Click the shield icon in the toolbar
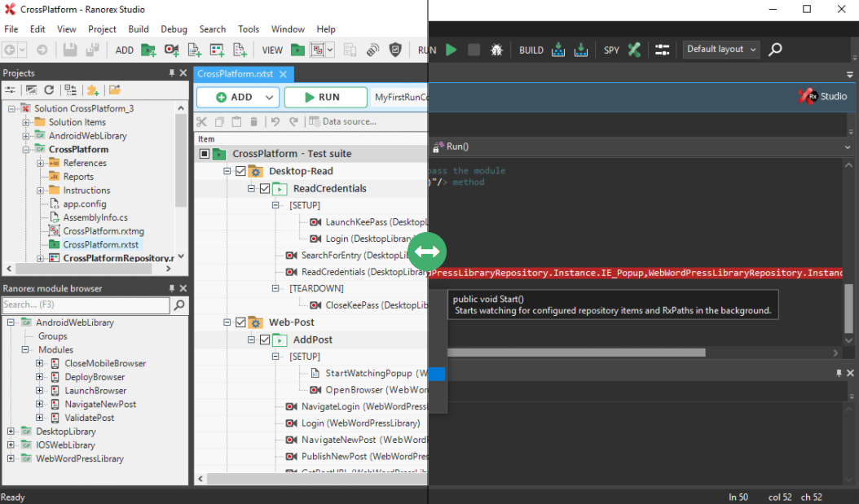Image resolution: width=859 pixels, height=504 pixels. tap(395, 50)
